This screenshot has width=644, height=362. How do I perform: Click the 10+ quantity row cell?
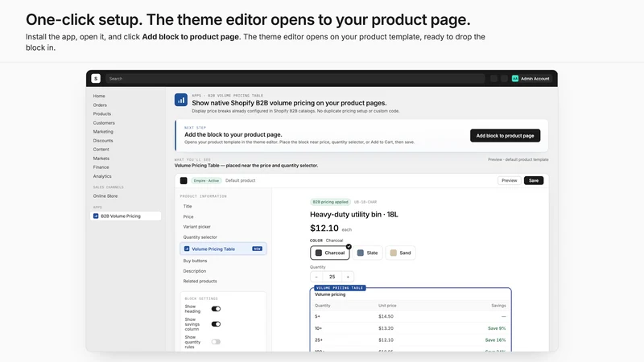pyautogui.click(x=318, y=328)
